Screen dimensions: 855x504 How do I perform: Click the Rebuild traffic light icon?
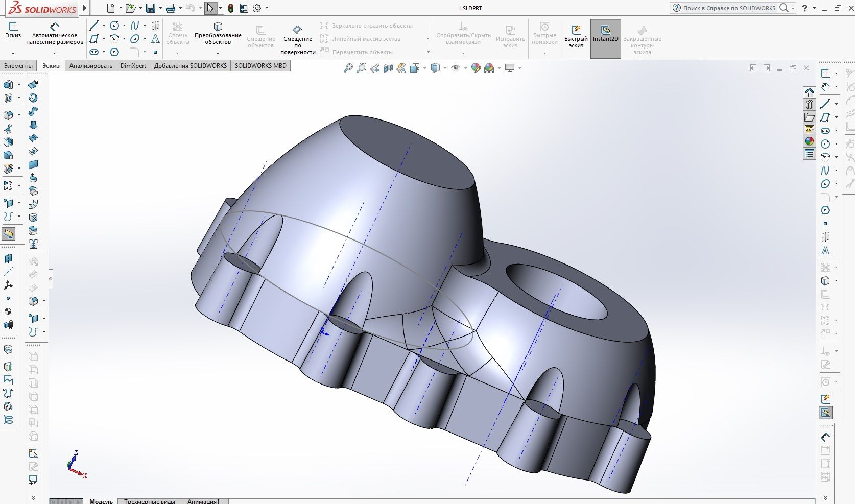231,8
